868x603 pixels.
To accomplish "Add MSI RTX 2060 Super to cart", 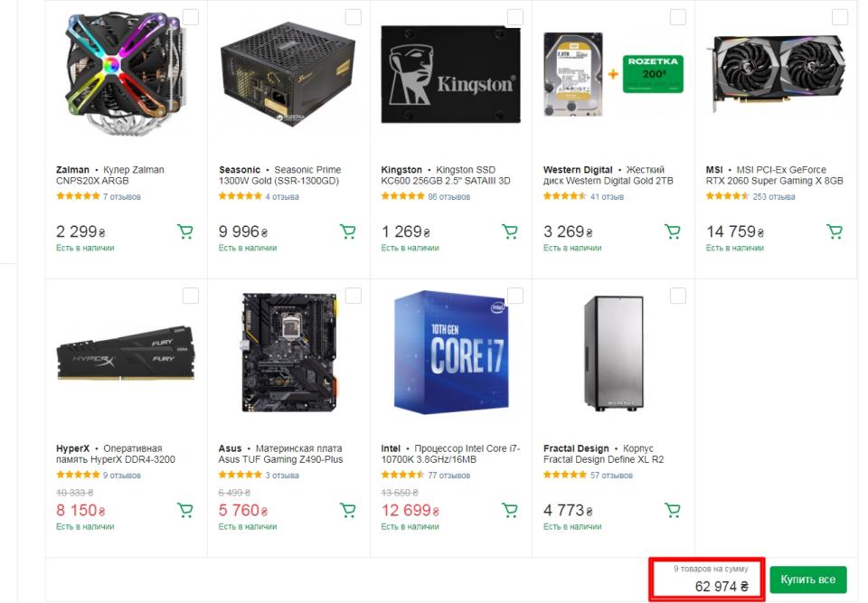I will click(x=835, y=232).
